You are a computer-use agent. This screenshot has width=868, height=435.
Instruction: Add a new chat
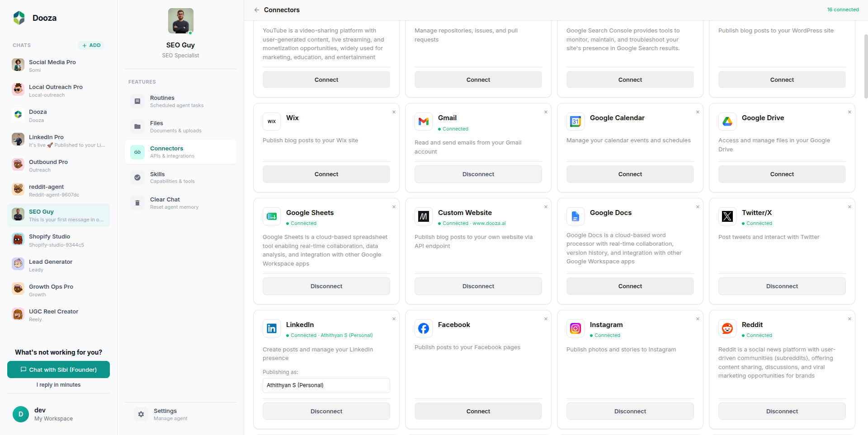pos(91,45)
